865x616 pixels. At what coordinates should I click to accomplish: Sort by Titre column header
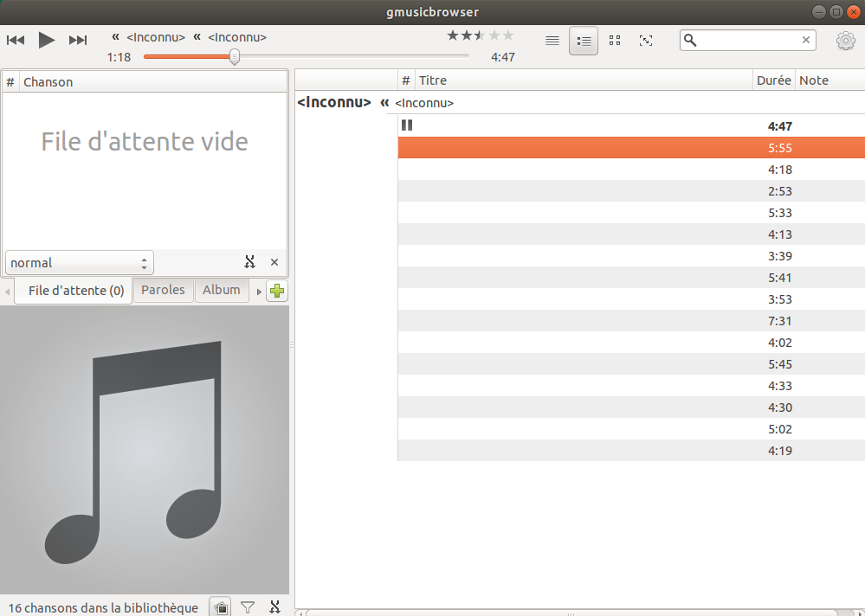point(584,80)
